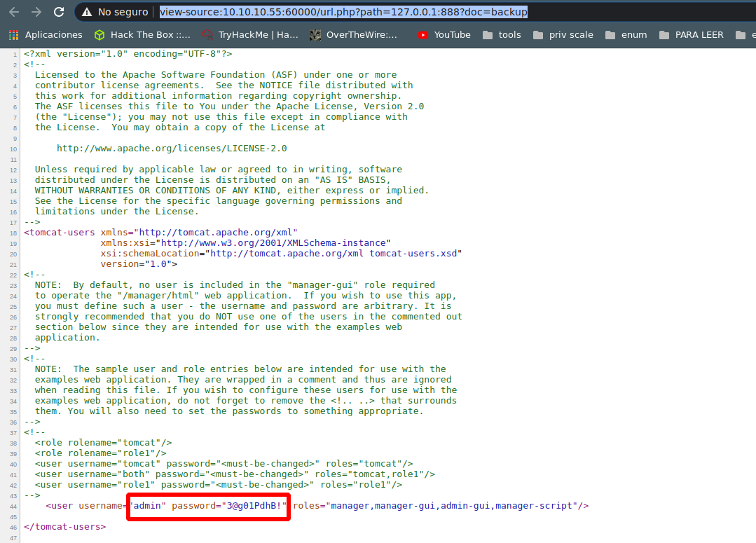The height and width of the screenshot is (543, 756).
Task: Click the 'NOTE: The sample user' line
Action: click(x=240, y=369)
